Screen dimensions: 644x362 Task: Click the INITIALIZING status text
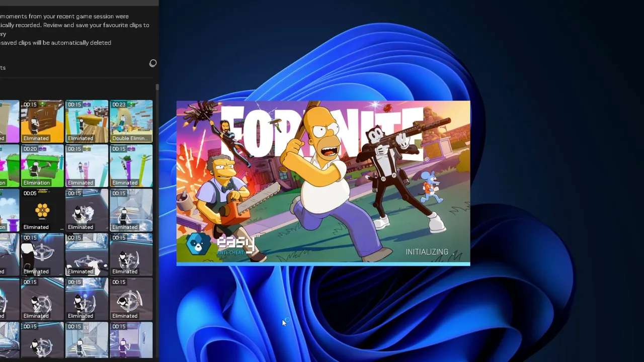[427, 252]
